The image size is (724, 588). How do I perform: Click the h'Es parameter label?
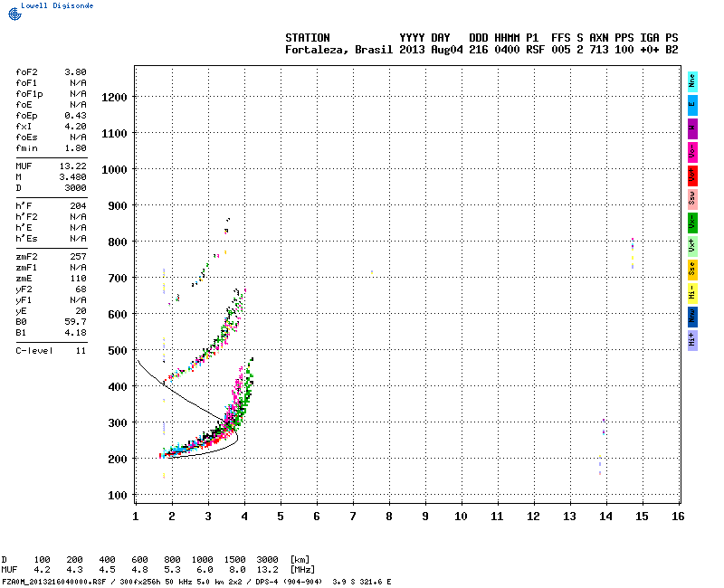pos(26,239)
